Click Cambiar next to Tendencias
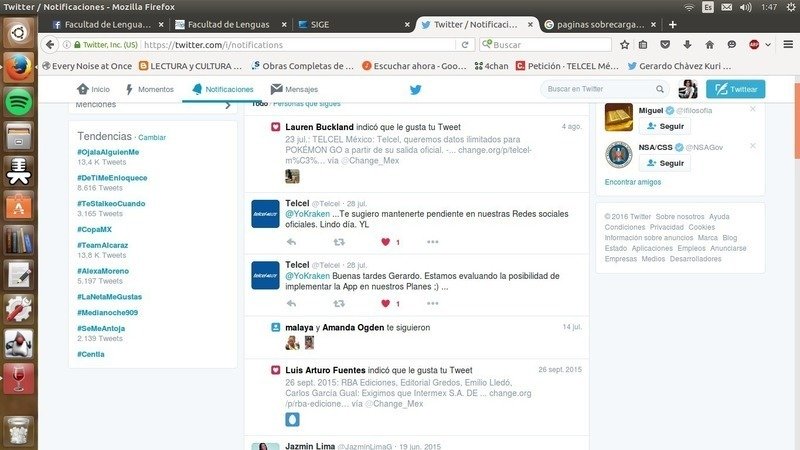 coord(152,137)
